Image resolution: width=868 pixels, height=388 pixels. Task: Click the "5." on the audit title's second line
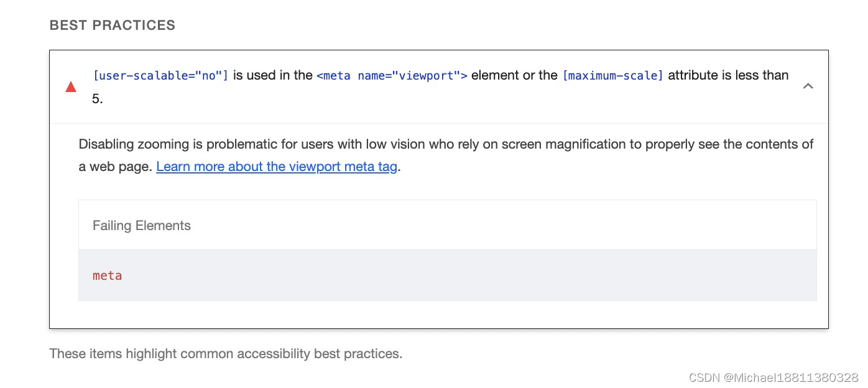(x=98, y=99)
